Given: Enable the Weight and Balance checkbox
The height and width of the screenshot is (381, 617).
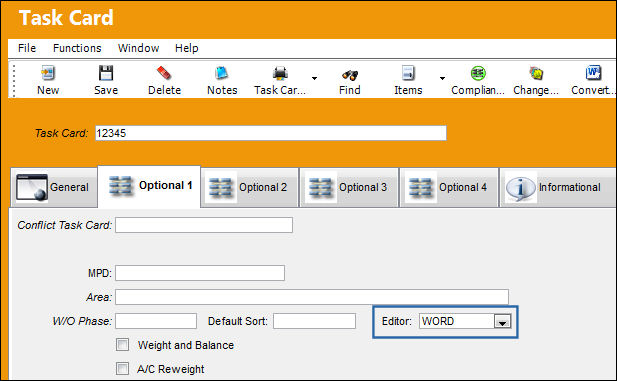Looking at the screenshot, I should point(122,345).
